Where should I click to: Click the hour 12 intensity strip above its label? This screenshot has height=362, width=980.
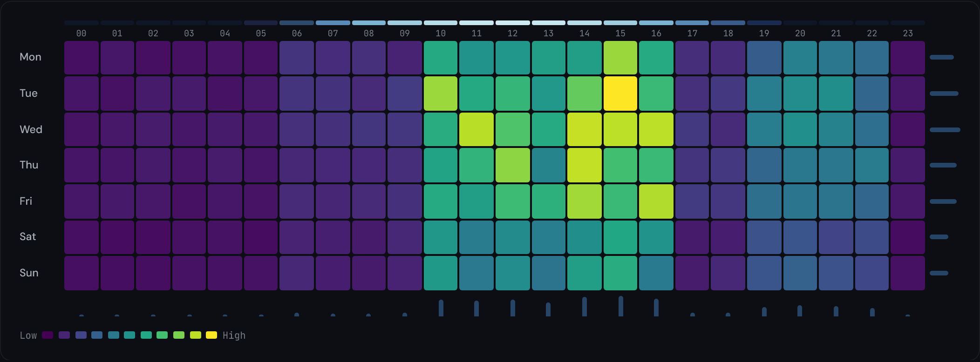(513, 23)
